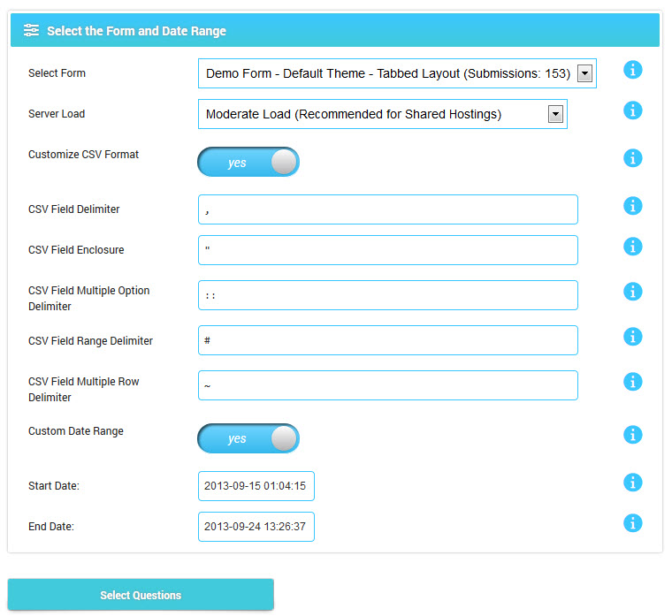Open the Server Load dropdown
The image size is (672, 616).
click(x=382, y=114)
